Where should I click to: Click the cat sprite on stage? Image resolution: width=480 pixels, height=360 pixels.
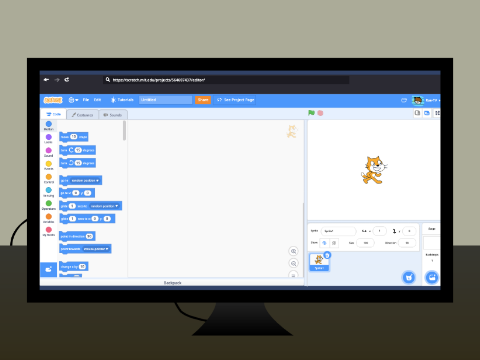[x=374, y=170]
